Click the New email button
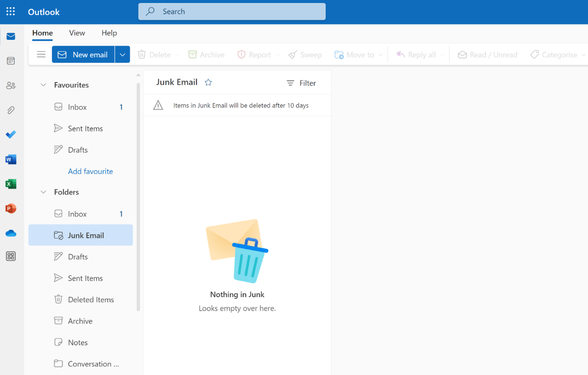Screen dimensions: 588x375 click(x=83, y=54)
